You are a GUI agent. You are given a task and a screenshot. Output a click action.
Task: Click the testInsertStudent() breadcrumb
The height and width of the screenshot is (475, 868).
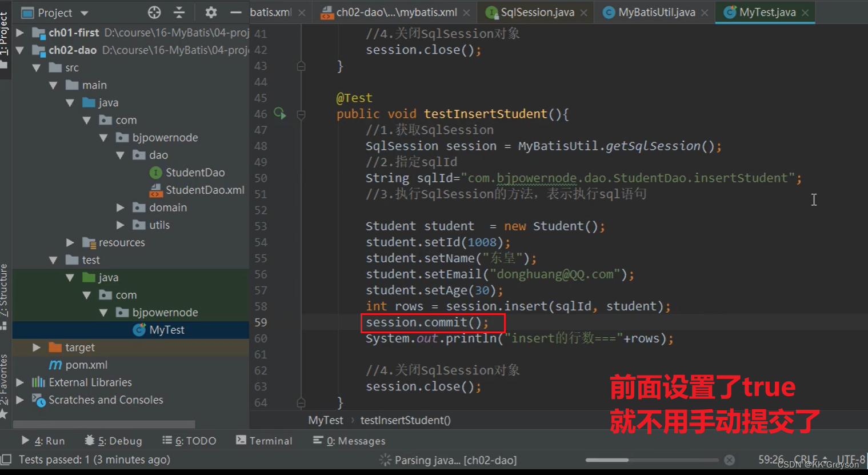405,420
